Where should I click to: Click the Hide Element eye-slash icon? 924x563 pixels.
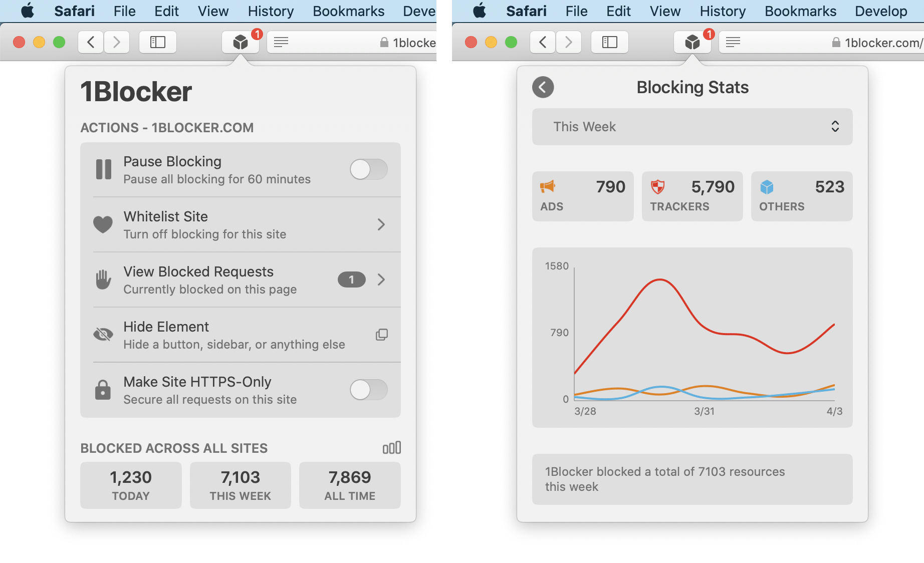tap(103, 334)
